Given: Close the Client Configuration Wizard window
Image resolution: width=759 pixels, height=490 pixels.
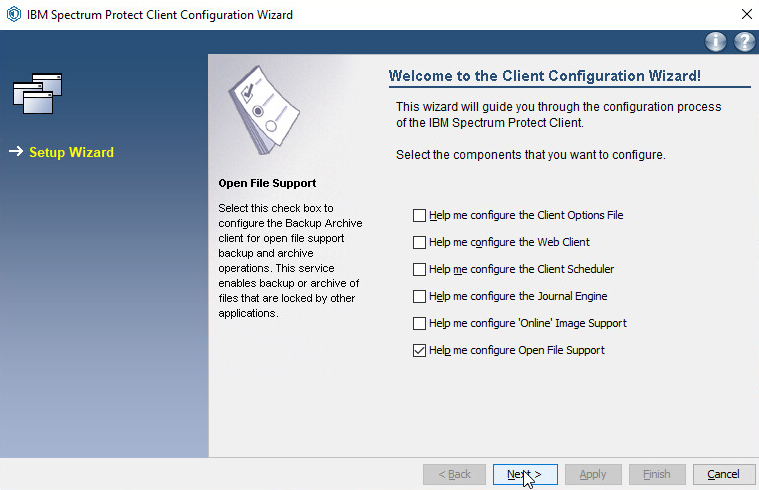Looking at the screenshot, I should (745, 15).
